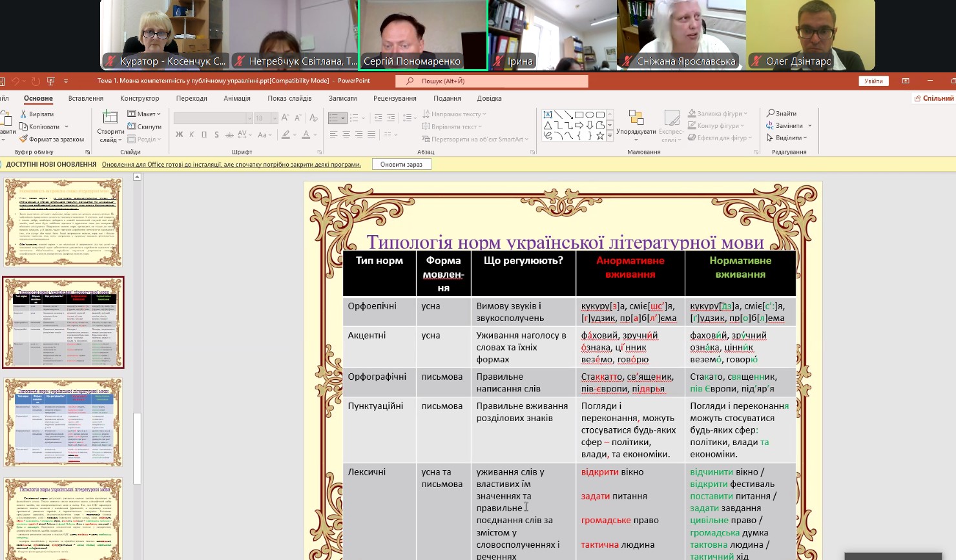Click the Reset slide (Скинути) icon
Image resolution: width=956 pixels, height=560 pixels.
point(131,127)
